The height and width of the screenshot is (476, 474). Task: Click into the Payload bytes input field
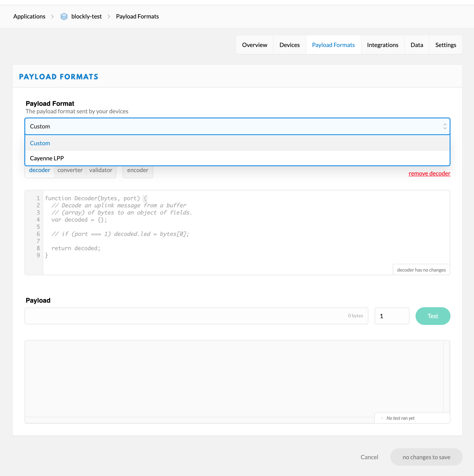coord(185,316)
